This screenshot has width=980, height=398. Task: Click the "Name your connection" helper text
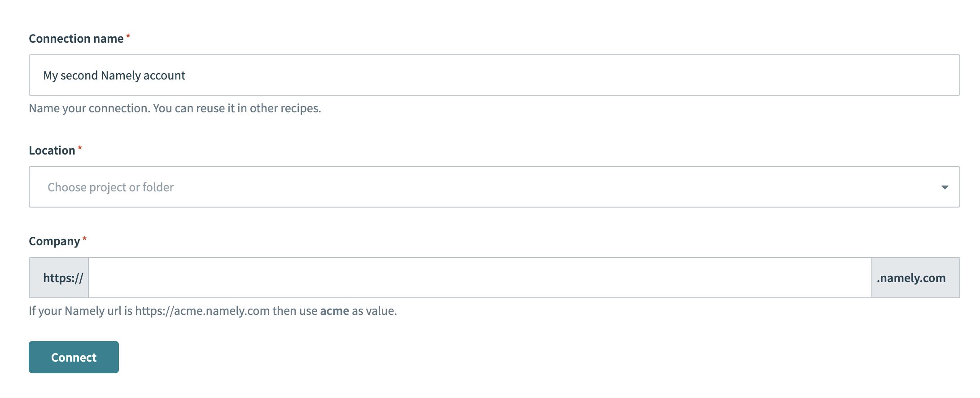pyautogui.click(x=90, y=108)
